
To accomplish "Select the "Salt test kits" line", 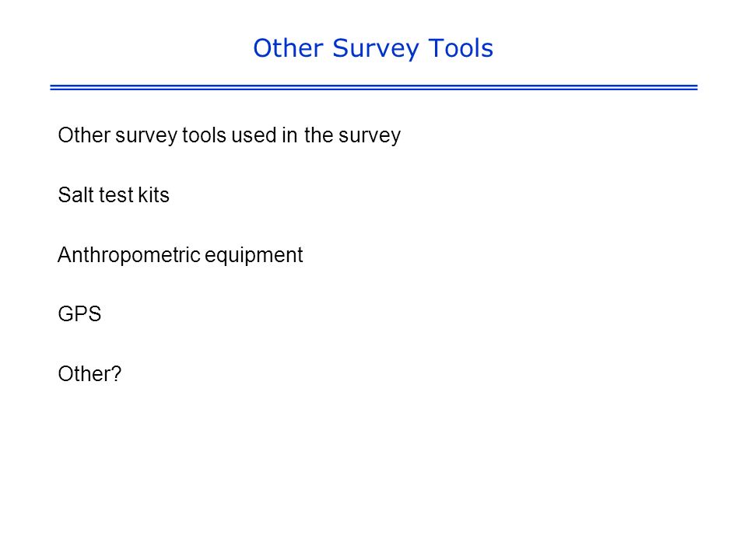I will tap(114, 195).
